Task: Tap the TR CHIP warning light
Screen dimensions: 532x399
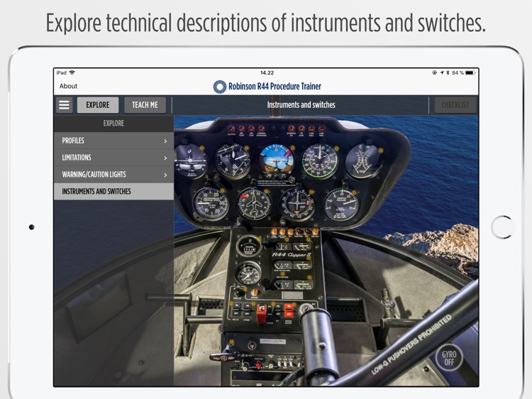Action: point(301,129)
